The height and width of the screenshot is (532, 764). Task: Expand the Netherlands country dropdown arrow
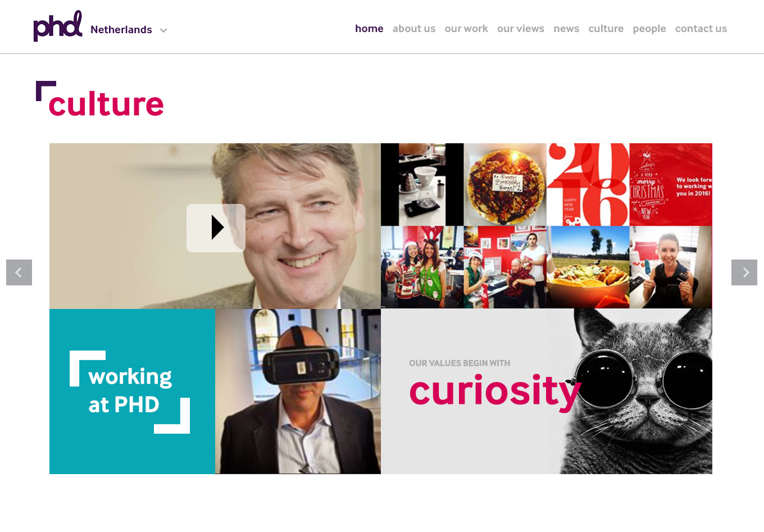163,30
